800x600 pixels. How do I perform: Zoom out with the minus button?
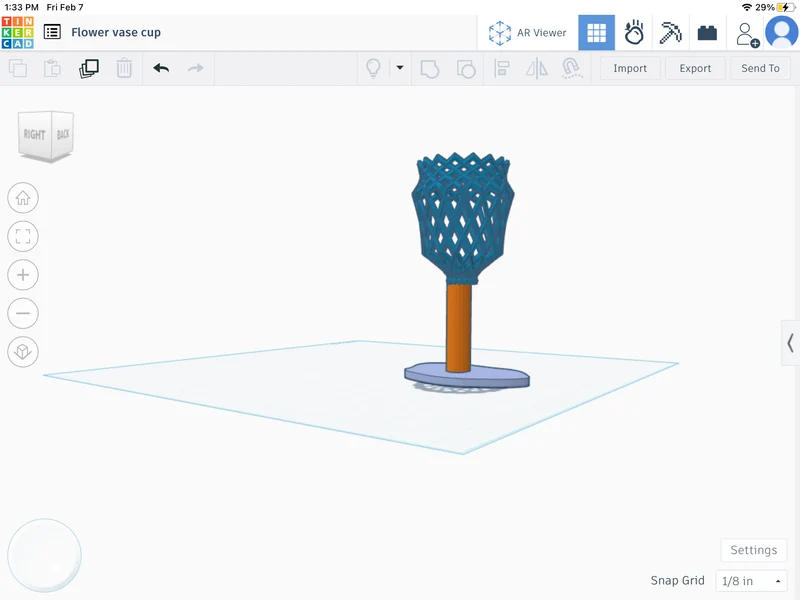(x=23, y=313)
